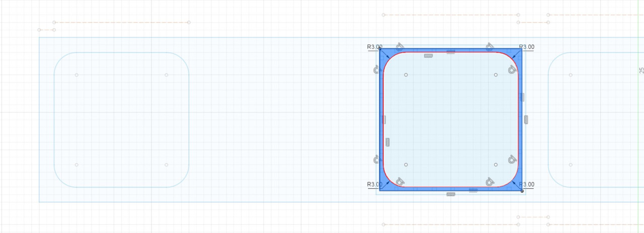Pick top-right fillet center point in selected square

[x=496, y=75]
